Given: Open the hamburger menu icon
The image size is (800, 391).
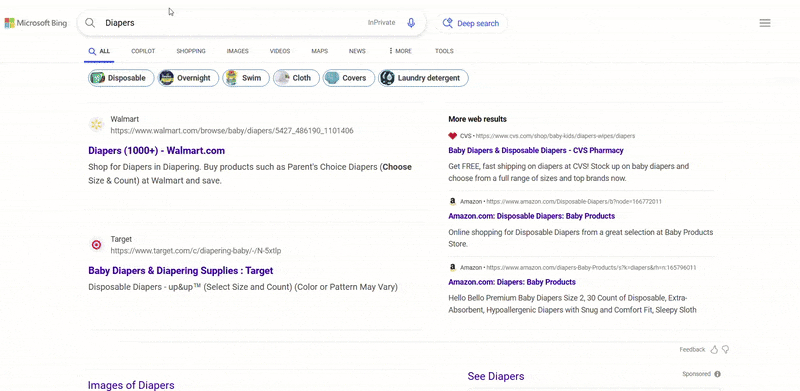Looking at the screenshot, I should tap(765, 23).
